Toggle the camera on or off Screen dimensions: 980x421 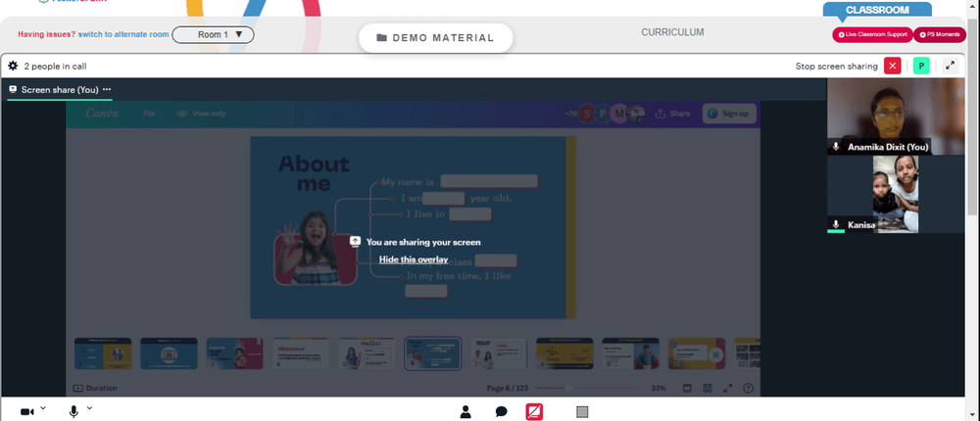(x=26, y=411)
